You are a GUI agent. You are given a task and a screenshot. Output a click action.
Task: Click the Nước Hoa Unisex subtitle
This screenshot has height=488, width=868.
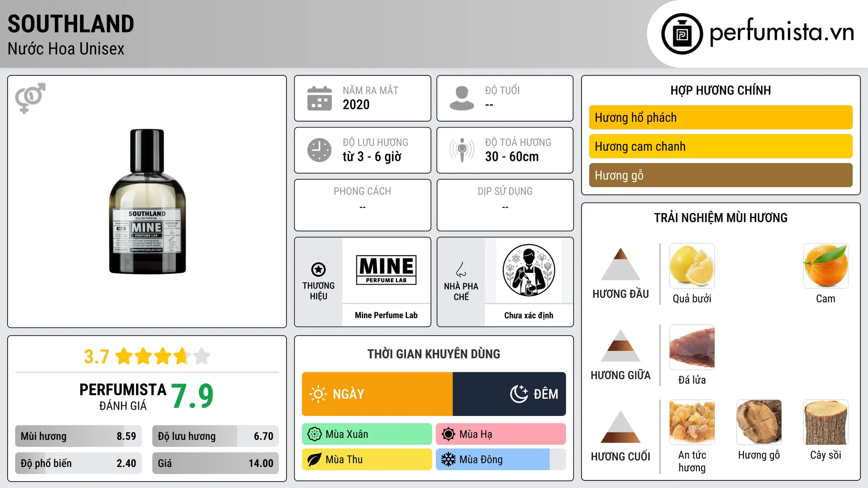point(66,49)
